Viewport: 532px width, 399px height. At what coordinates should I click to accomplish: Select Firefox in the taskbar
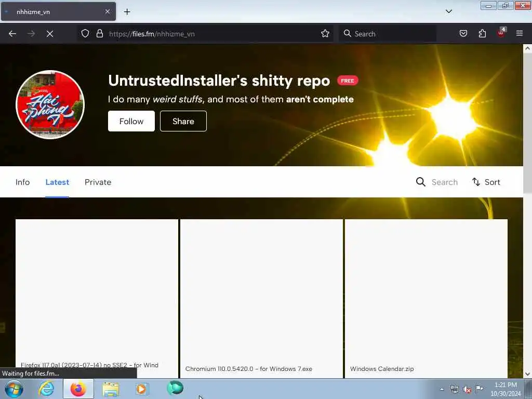[78, 389]
